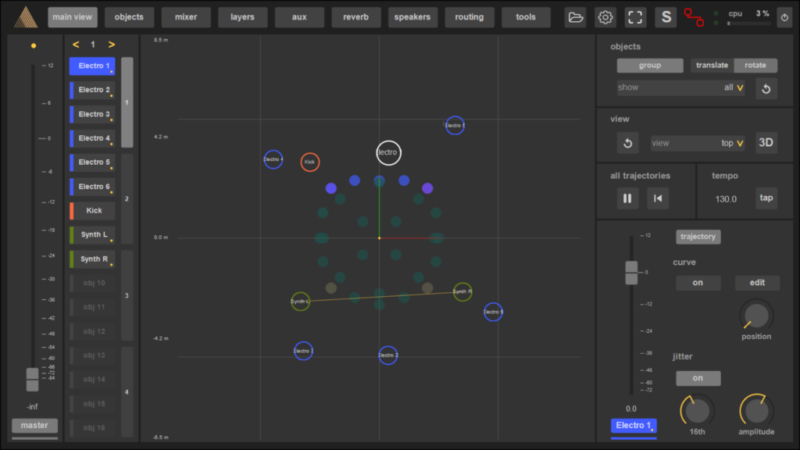
Task: Switch to the mixer tab
Action: tap(187, 17)
